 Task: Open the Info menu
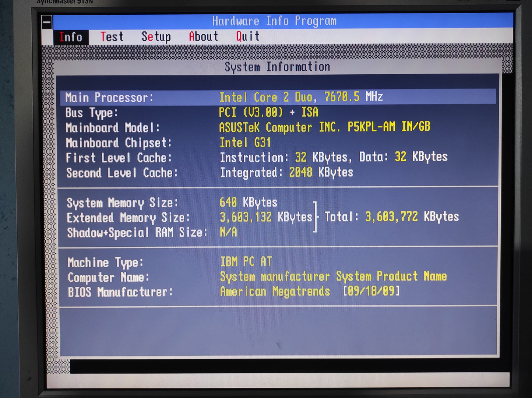click(71, 37)
